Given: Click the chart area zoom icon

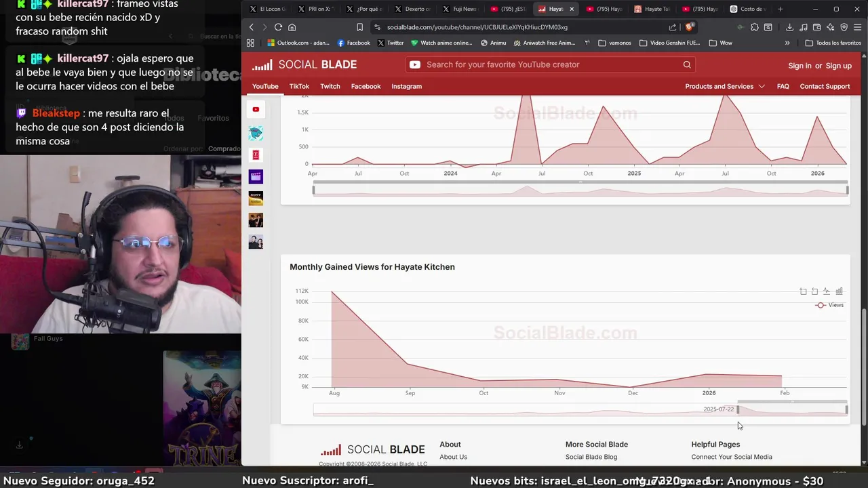Looking at the screenshot, I should (x=803, y=291).
